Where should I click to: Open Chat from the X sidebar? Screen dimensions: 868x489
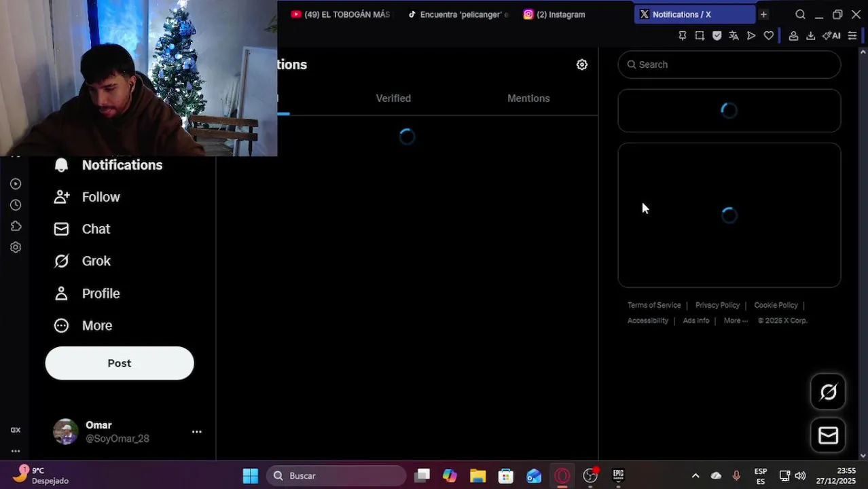coord(82,229)
